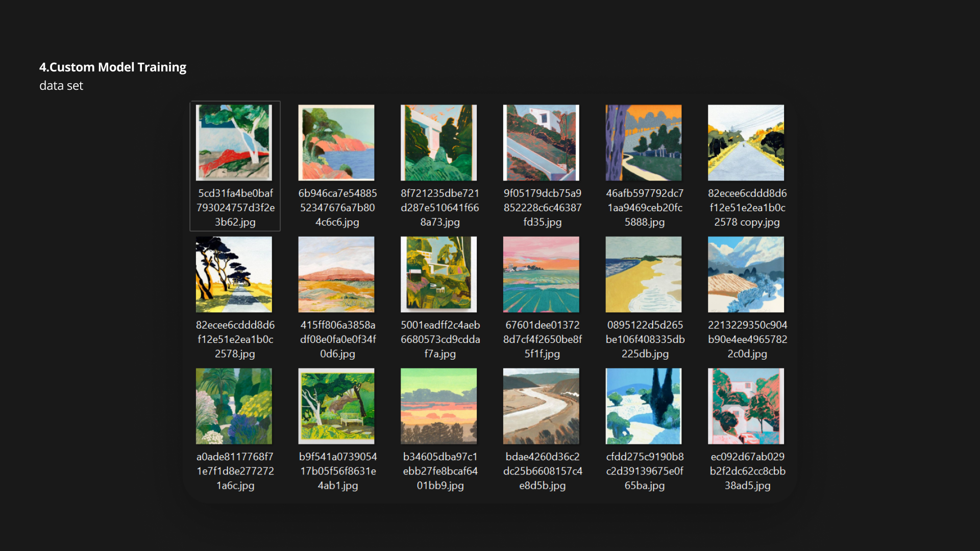Select the a0ade8117768f7 garden thumbnail

[234, 406]
